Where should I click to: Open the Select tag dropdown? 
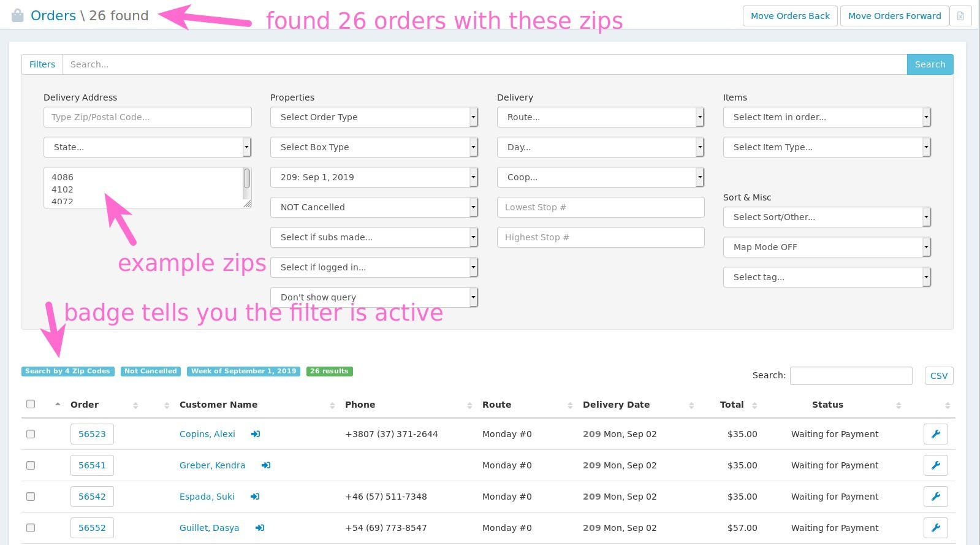(827, 277)
